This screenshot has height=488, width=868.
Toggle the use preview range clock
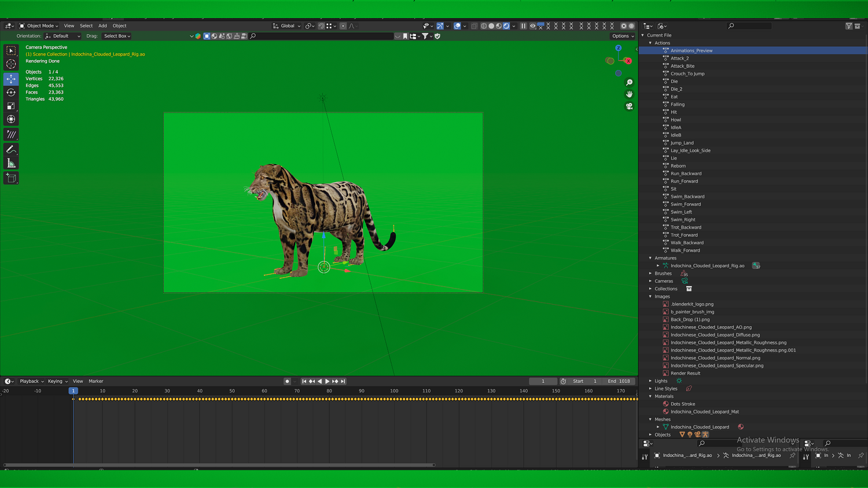tap(564, 382)
